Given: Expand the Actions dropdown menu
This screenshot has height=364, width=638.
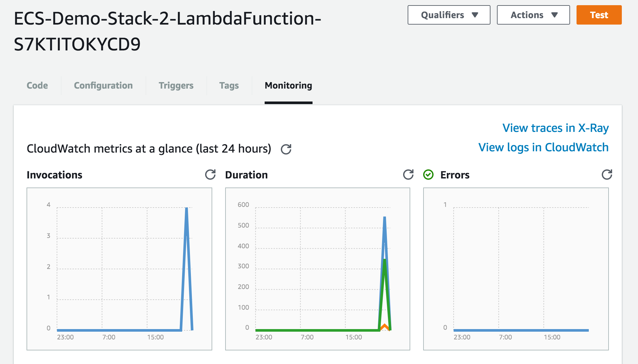Looking at the screenshot, I should pyautogui.click(x=527, y=15).
